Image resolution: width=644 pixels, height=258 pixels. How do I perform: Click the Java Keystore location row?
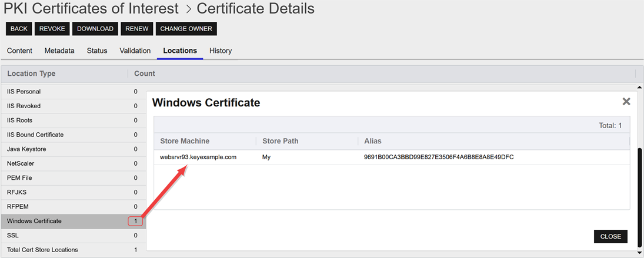pyautogui.click(x=26, y=149)
